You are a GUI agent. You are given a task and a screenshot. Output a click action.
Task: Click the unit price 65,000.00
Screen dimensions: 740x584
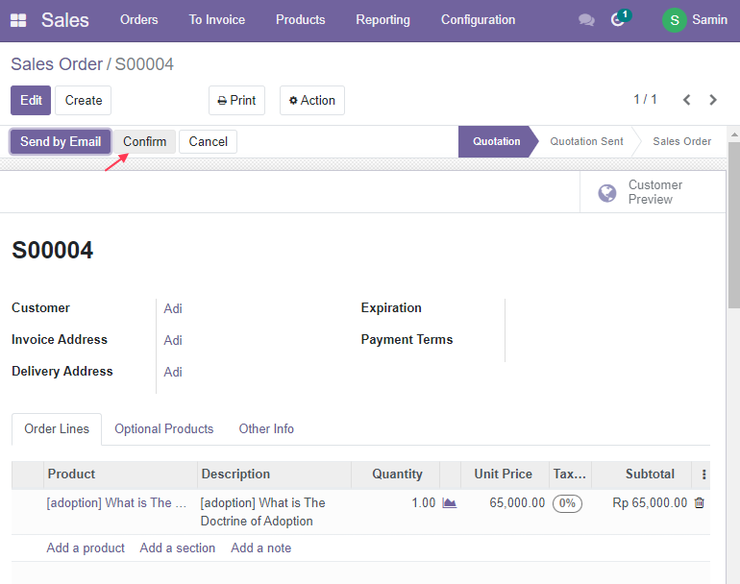517,503
